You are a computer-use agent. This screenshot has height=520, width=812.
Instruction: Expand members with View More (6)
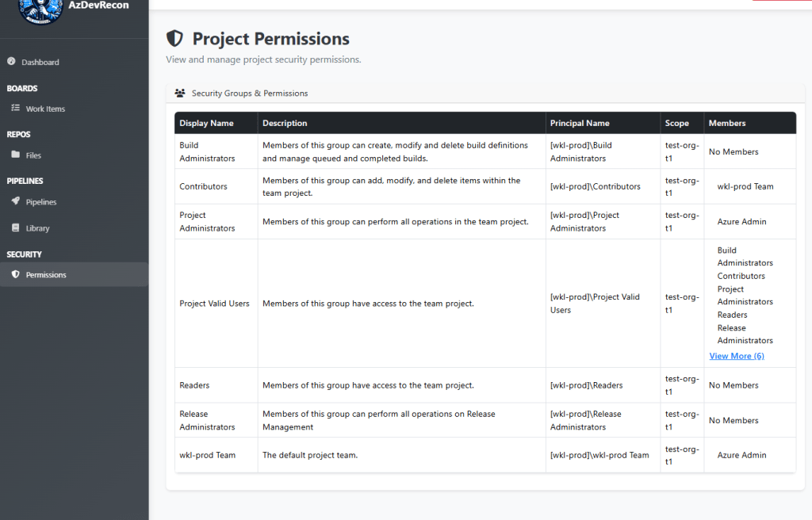(x=737, y=356)
